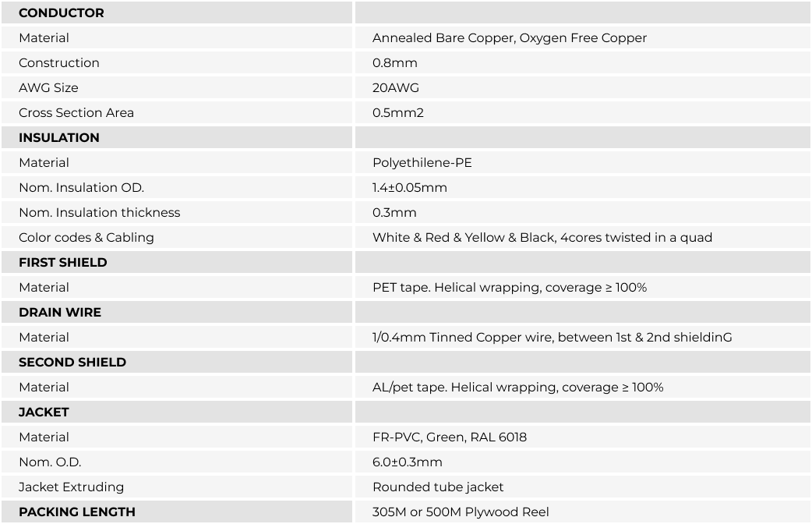Image resolution: width=812 pixels, height=524 pixels.
Task: Select the 0.3mm insulation thickness value
Action: 394,213
